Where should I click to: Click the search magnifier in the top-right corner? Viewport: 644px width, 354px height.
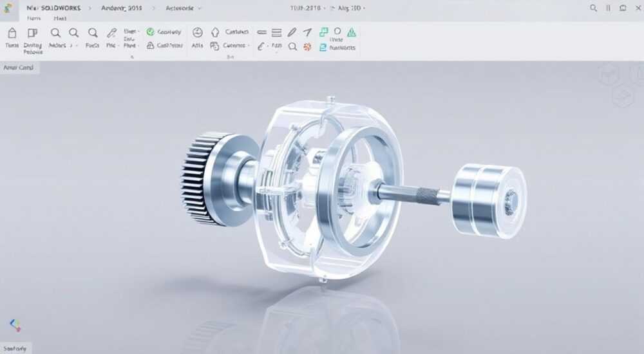pyautogui.click(x=594, y=8)
